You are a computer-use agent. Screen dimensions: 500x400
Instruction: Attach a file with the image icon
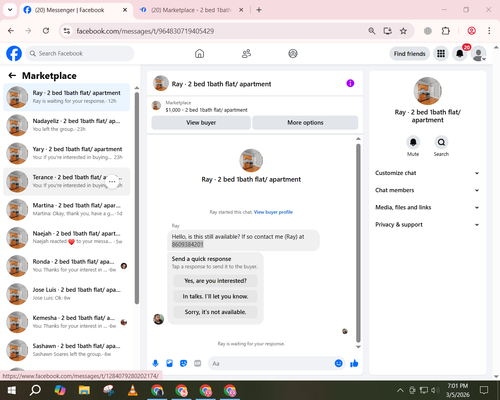169,363
